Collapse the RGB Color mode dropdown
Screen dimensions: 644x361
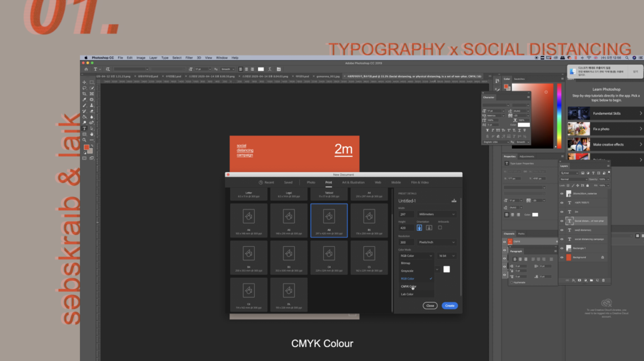click(x=416, y=256)
